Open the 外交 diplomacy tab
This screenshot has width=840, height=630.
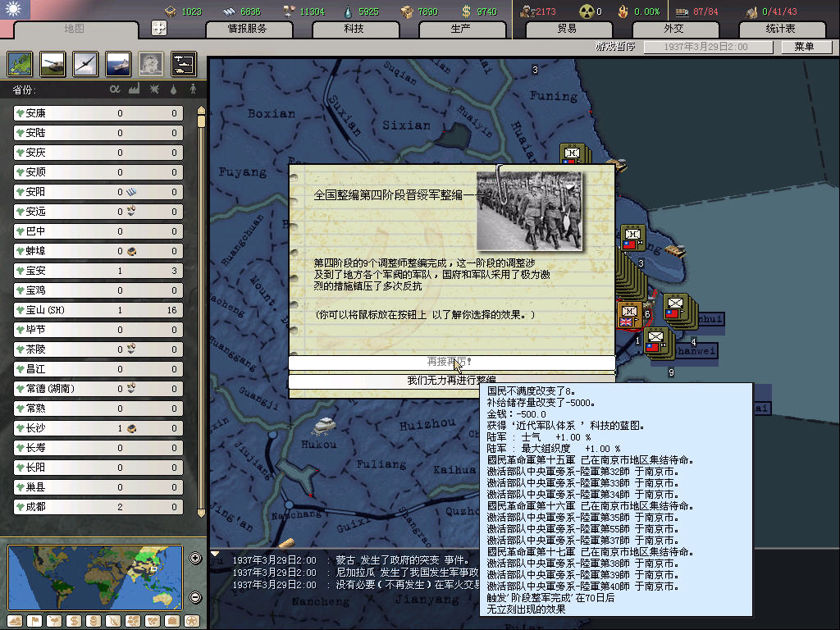(x=673, y=29)
